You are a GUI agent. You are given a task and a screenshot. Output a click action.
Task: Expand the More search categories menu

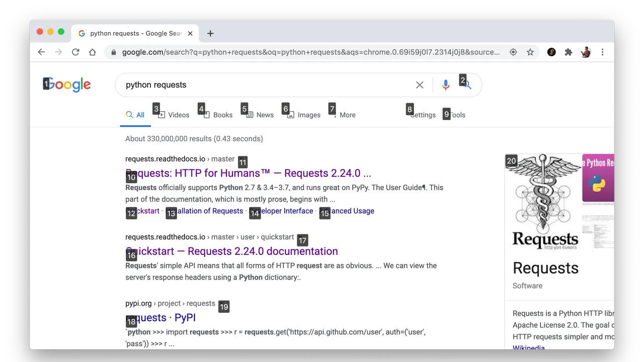tap(344, 115)
